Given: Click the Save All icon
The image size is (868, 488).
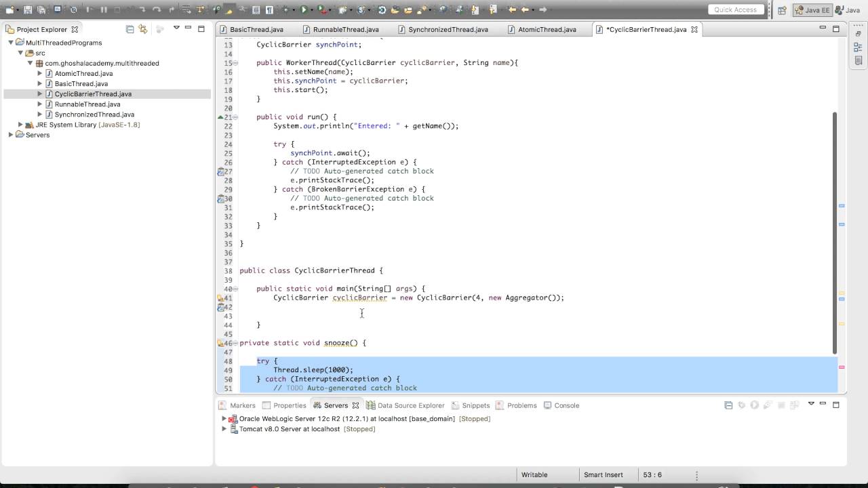Looking at the screenshot, I should pyautogui.click(x=41, y=9).
